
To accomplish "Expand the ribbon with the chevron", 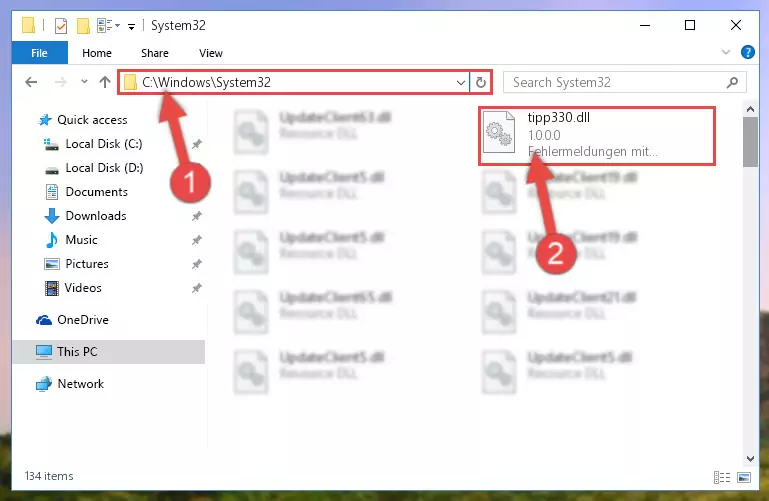I will coord(726,52).
